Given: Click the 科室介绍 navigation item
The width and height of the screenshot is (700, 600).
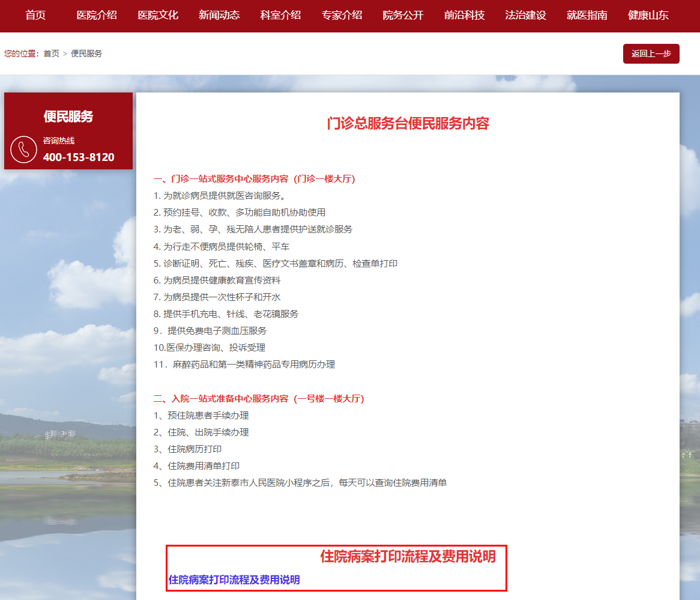Looking at the screenshot, I should (x=280, y=15).
